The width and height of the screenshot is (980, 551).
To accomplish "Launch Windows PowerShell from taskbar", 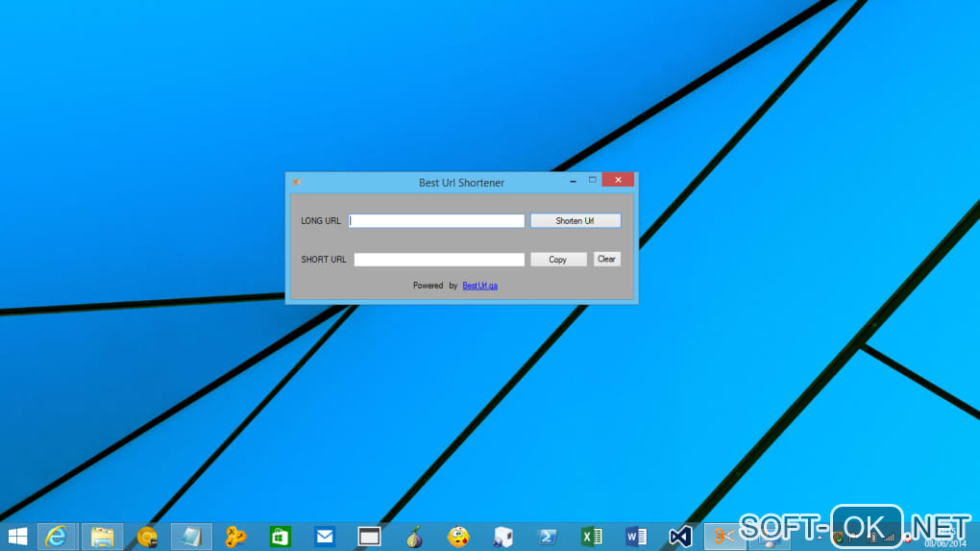I will (548, 537).
